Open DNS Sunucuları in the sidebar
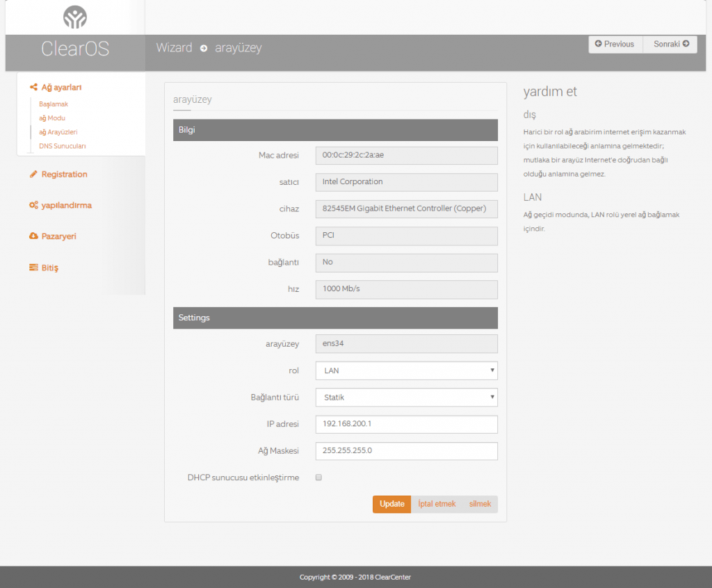Image resolution: width=712 pixels, height=588 pixels. [x=62, y=146]
